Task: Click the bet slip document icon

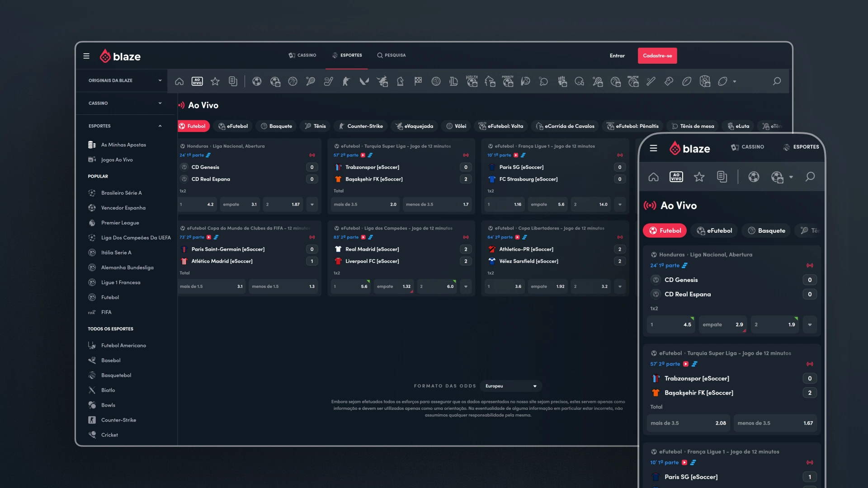Action: point(233,81)
